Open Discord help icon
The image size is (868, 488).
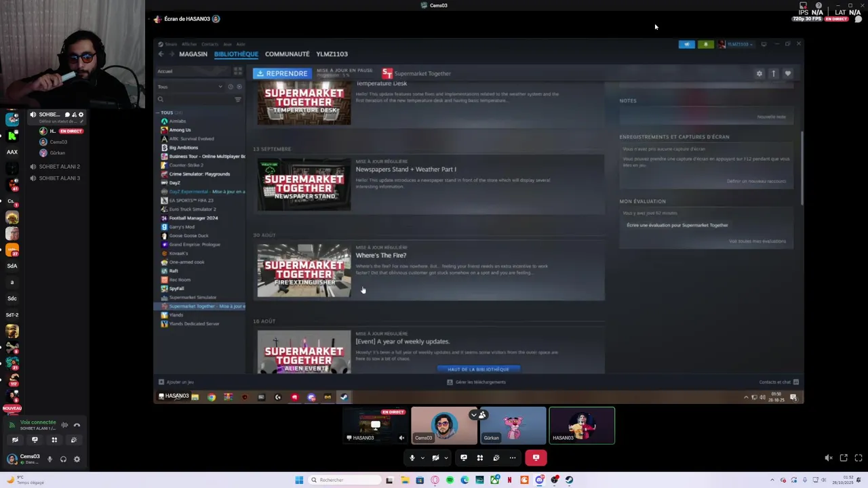pos(818,5)
